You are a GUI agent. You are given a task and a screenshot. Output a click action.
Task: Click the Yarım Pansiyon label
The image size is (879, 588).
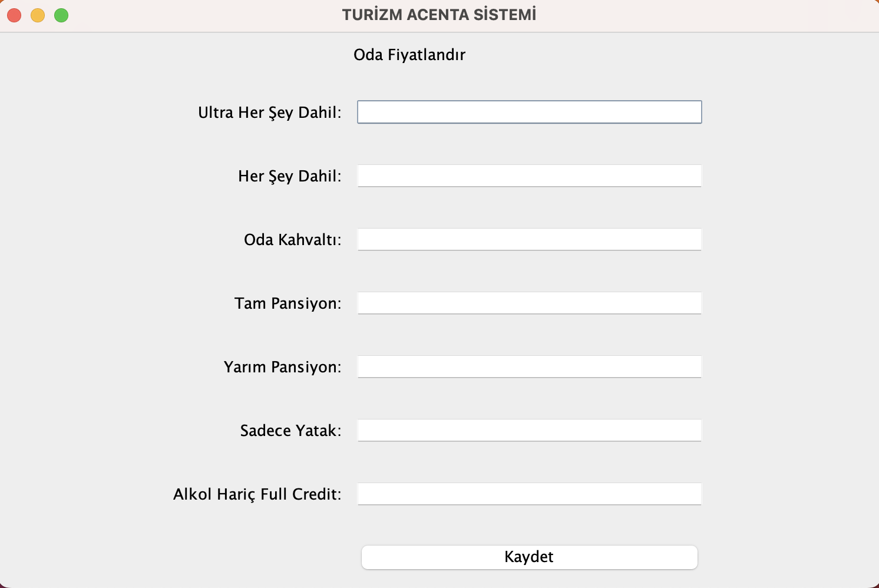[283, 366]
